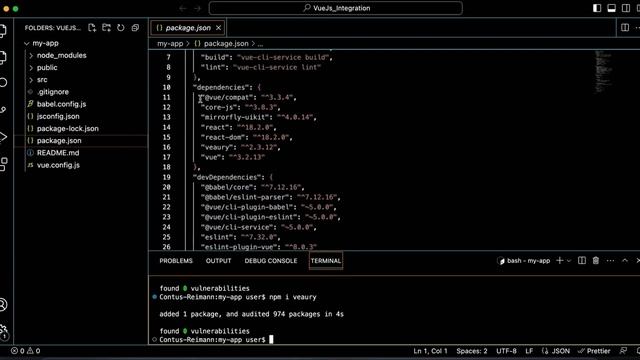Screen dimensions: 640x360
Task: Split the terminal pane
Action: [x=582, y=260]
